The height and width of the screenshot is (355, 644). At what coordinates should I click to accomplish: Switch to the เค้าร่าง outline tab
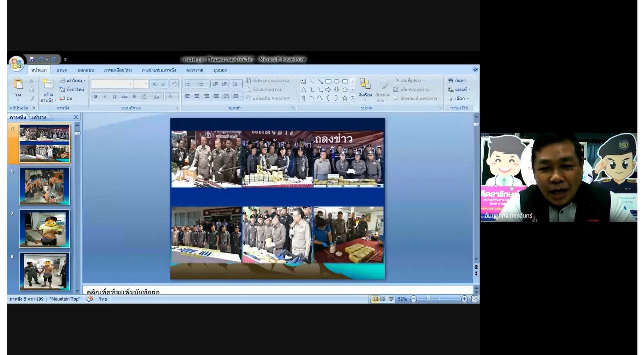click(39, 117)
